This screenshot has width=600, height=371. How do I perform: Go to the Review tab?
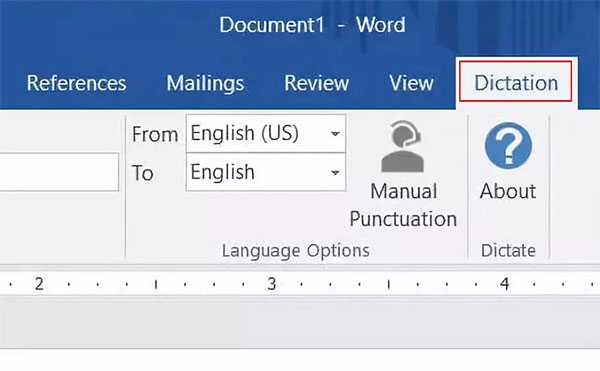coord(316,83)
